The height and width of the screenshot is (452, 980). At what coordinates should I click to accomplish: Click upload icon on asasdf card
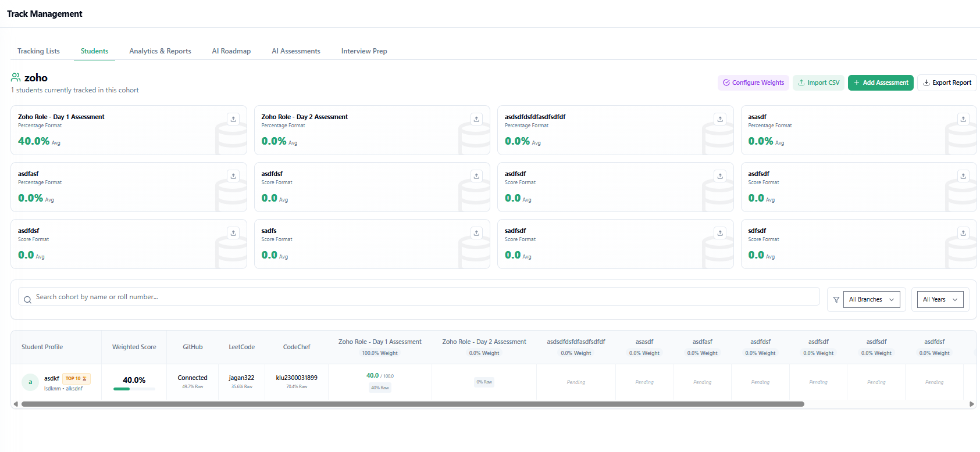tap(963, 119)
